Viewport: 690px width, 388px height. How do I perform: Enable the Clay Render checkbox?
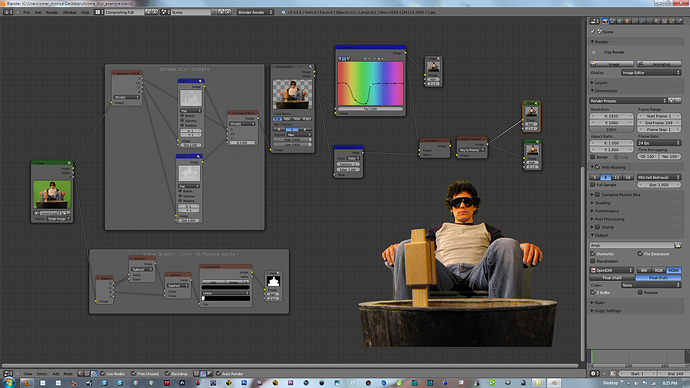click(x=594, y=52)
